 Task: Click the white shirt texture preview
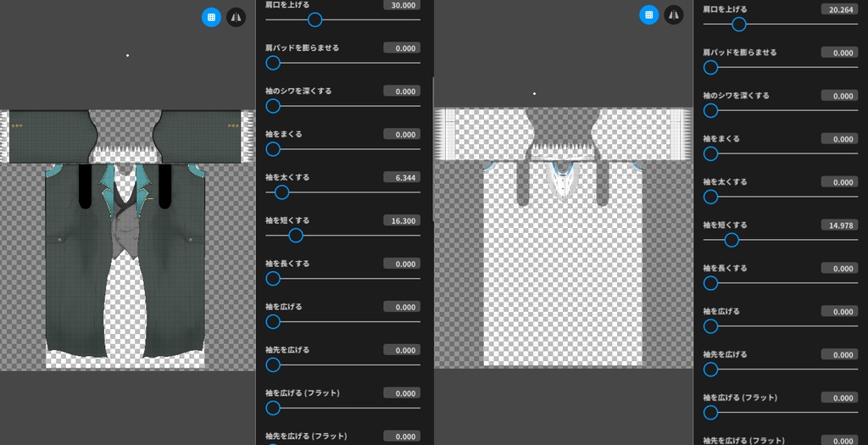coord(563,237)
